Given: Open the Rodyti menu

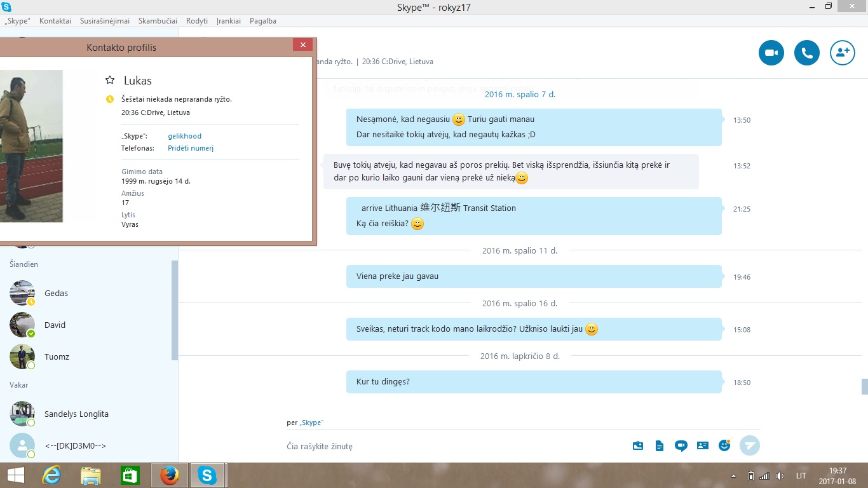Looking at the screenshot, I should pos(197,21).
